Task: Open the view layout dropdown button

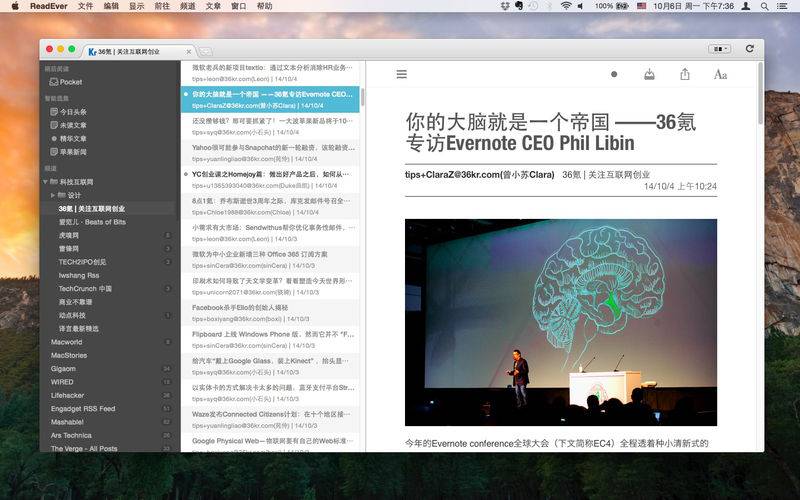Action: click(x=719, y=49)
